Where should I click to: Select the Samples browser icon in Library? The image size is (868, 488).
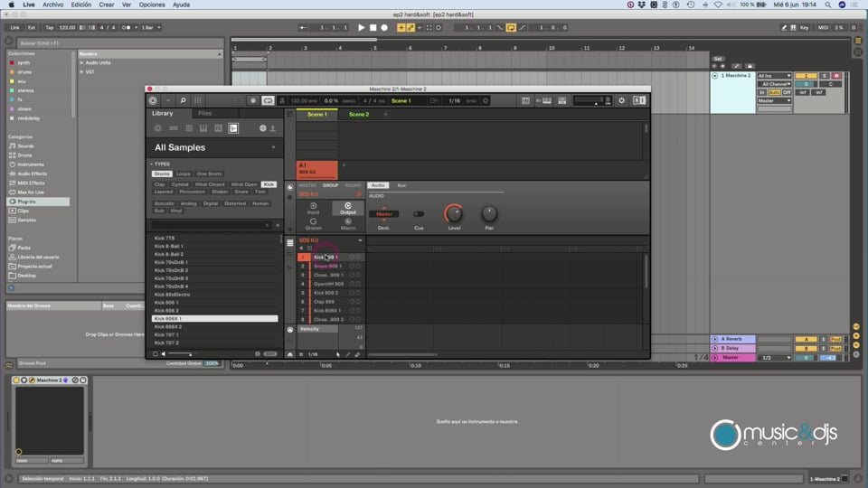233,128
